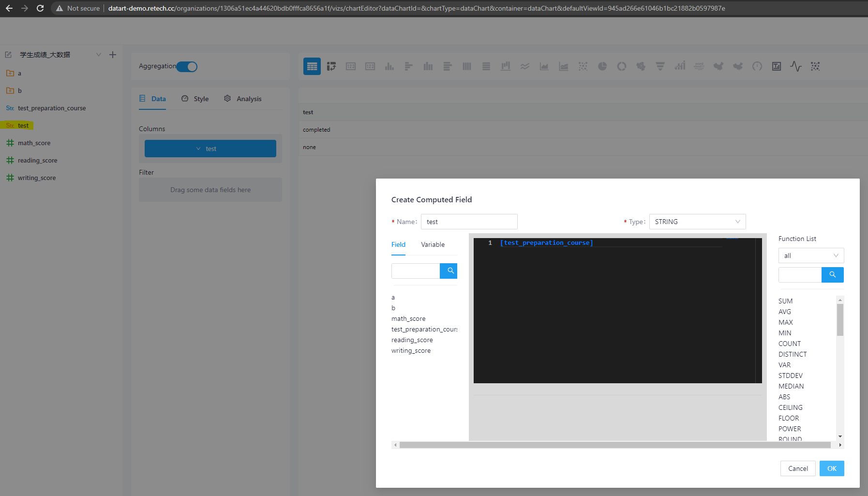Open the STRING type dropdown
Screen dimensions: 868x496
pos(696,222)
